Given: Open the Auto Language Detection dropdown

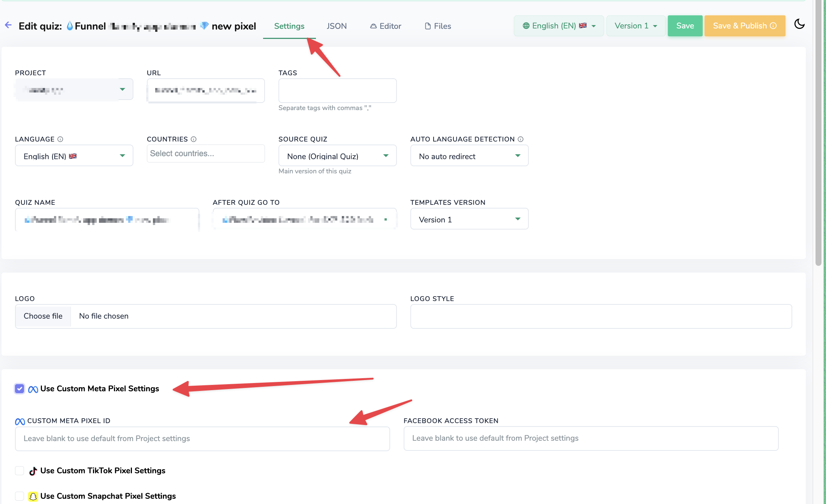Looking at the screenshot, I should (x=469, y=155).
